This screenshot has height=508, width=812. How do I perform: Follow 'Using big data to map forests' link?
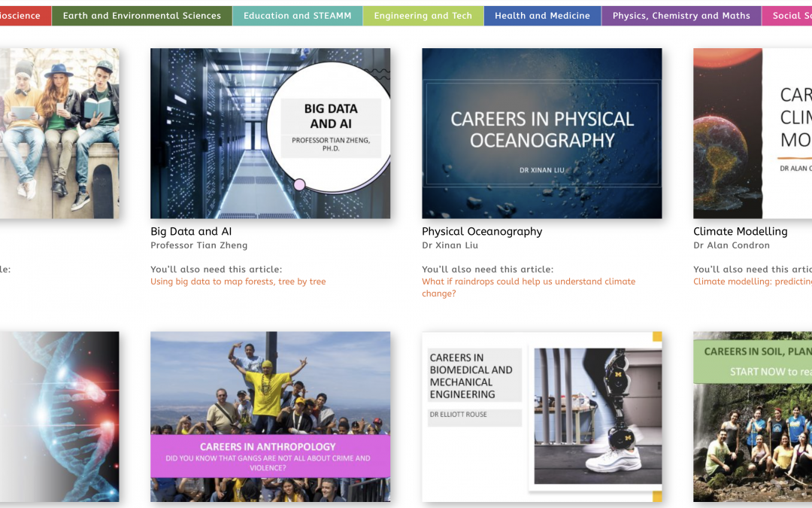click(x=238, y=281)
